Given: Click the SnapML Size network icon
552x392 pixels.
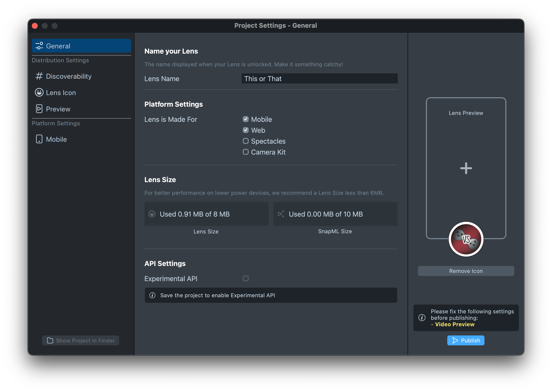Looking at the screenshot, I should click(281, 214).
